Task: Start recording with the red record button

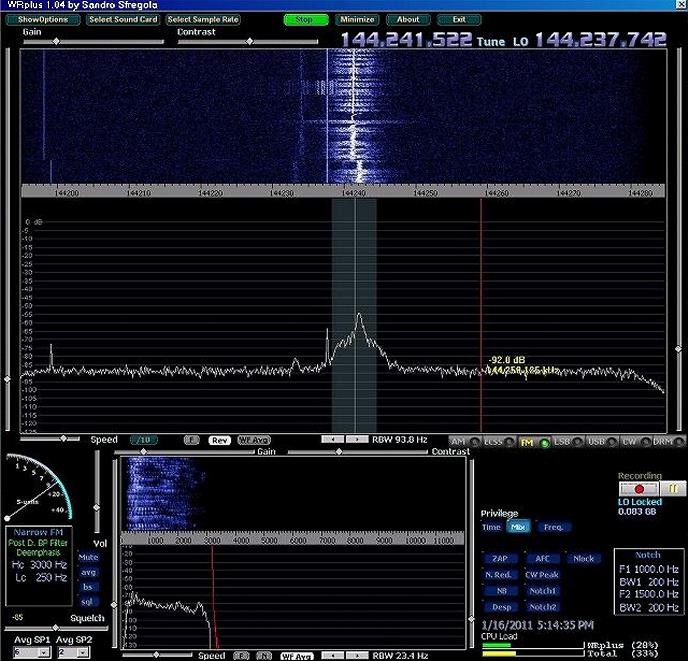Action: click(x=639, y=489)
